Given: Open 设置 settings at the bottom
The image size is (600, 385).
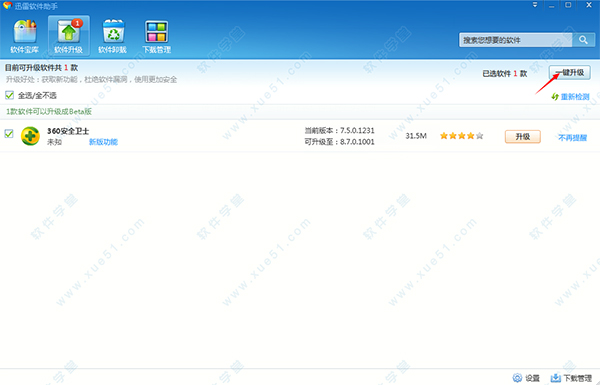Looking at the screenshot, I should click(x=526, y=378).
